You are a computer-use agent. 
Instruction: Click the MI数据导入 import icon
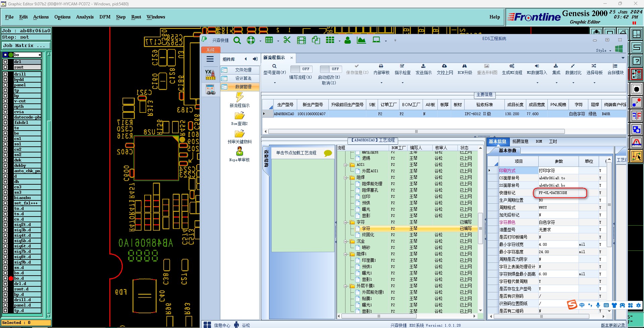click(x=537, y=66)
